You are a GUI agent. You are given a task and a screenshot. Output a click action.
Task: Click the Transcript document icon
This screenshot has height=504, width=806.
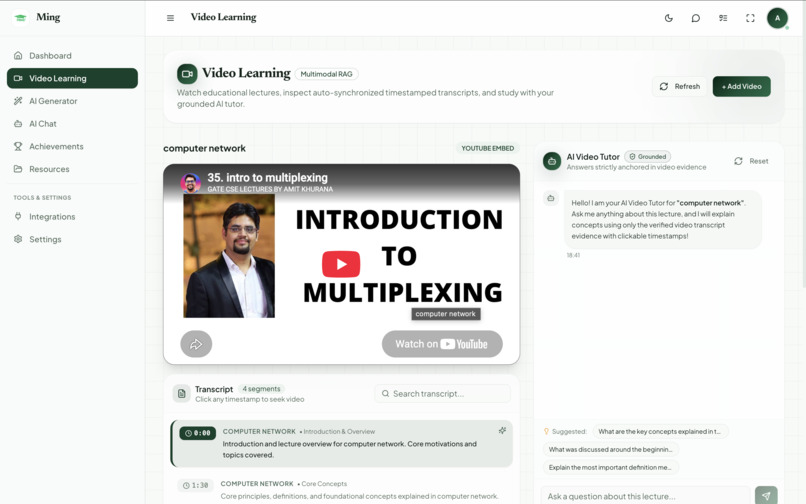click(x=181, y=394)
